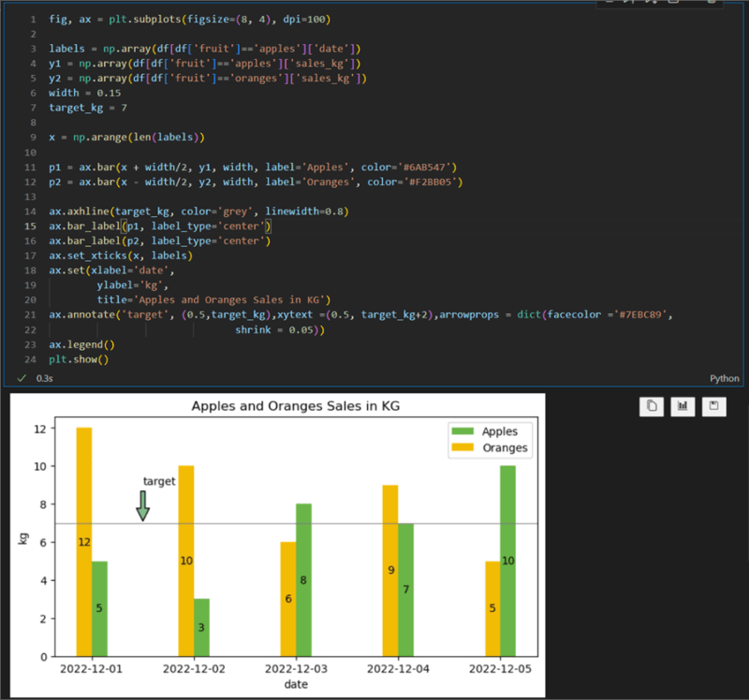Screen dimensions: 749x700
Task: Click the width = 0.15 code line
Action: [84, 93]
